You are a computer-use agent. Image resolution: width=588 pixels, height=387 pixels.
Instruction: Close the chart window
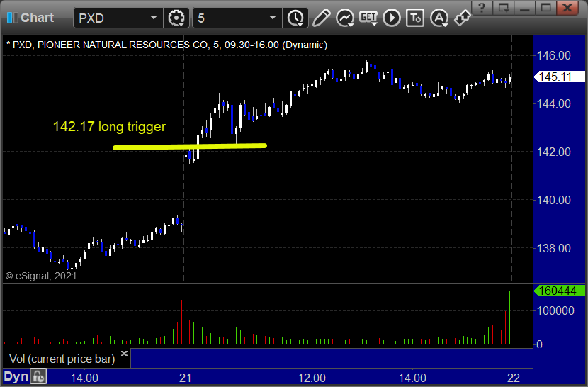tap(567, 7)
